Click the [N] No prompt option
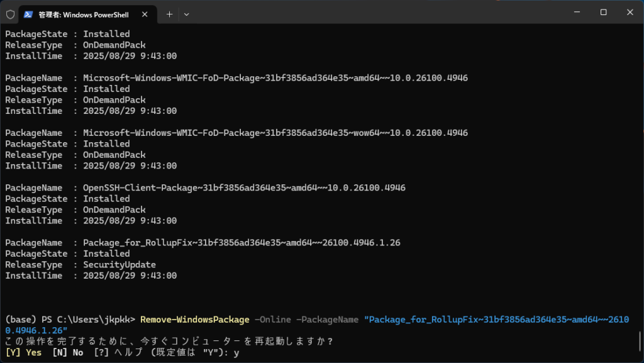This screenshot has width=644, height=363. [68, 352]
